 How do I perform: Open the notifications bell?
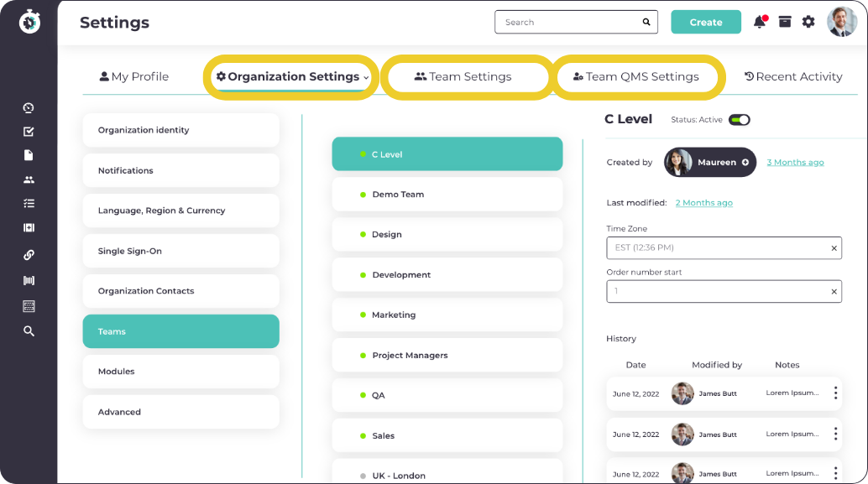coord(760,22)
